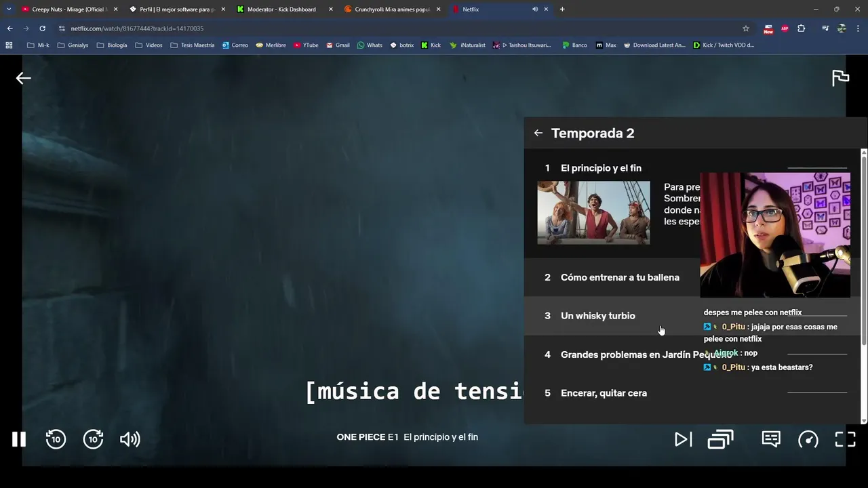Select episode 5 Encerar, quitar cera
Viewport: 868px width, 488px height.
tap(692, 393)
